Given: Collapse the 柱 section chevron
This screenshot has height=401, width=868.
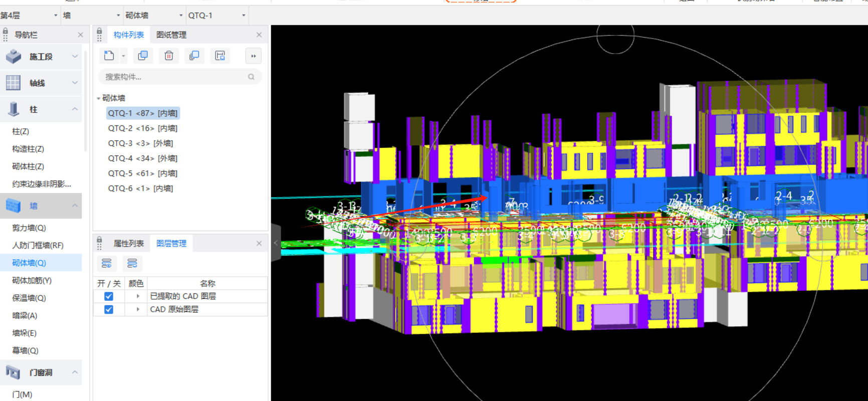Looking at the screenshot, I should pyautogui.click(x=75, y=109).
